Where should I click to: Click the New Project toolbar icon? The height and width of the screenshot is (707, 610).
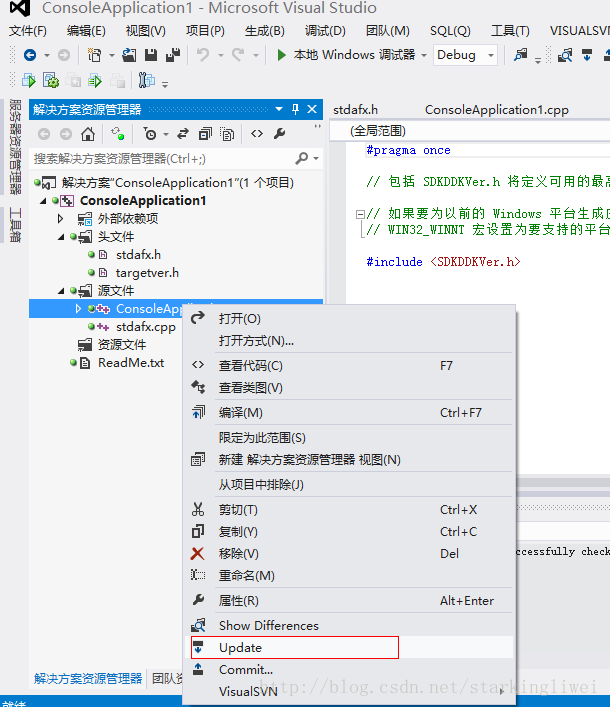pos(94,55)
